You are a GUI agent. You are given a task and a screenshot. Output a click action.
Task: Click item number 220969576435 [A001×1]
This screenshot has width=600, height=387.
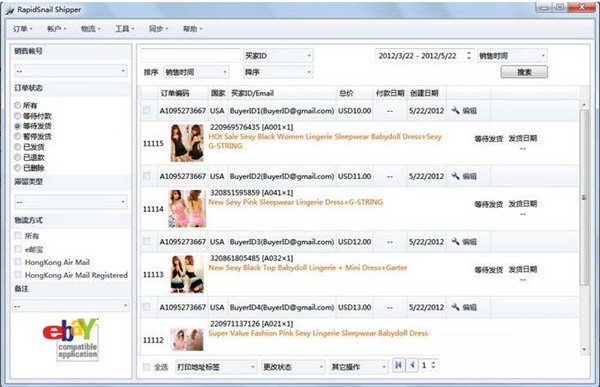pyautogui.click(x=252, y=127)
